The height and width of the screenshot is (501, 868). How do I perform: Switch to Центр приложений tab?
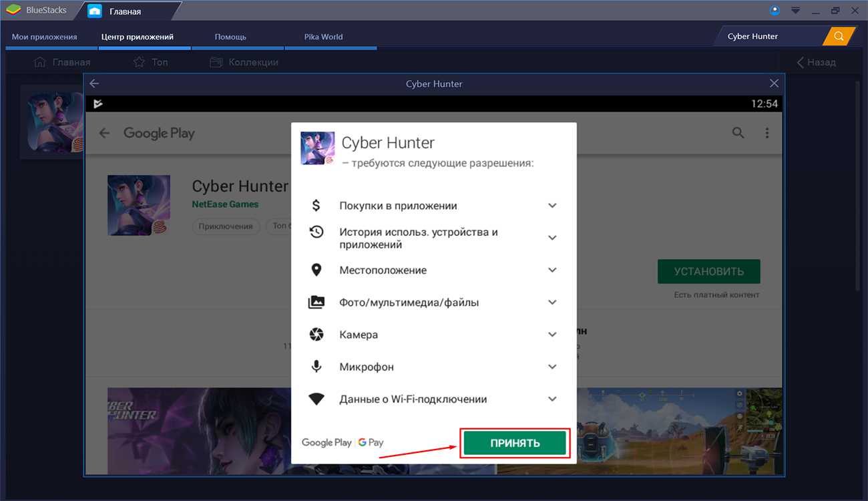138,37
